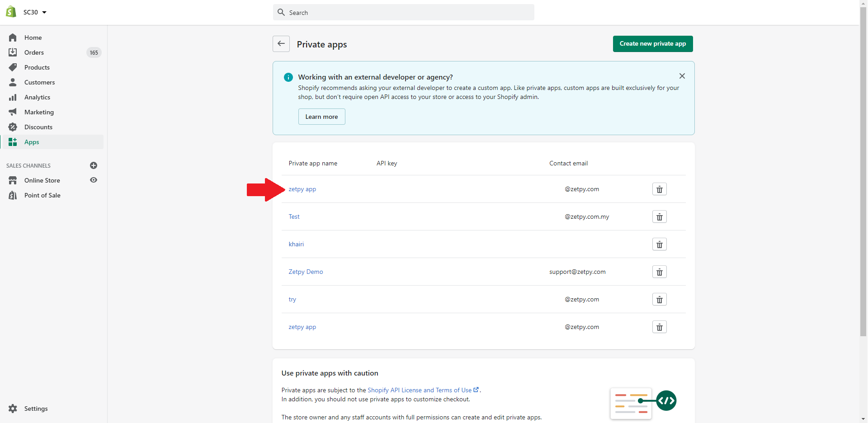Open the SC30 store switcher dropdown
Image resolution: width=868 pixels, height=423 pixels.
click(x=34, y=12)
